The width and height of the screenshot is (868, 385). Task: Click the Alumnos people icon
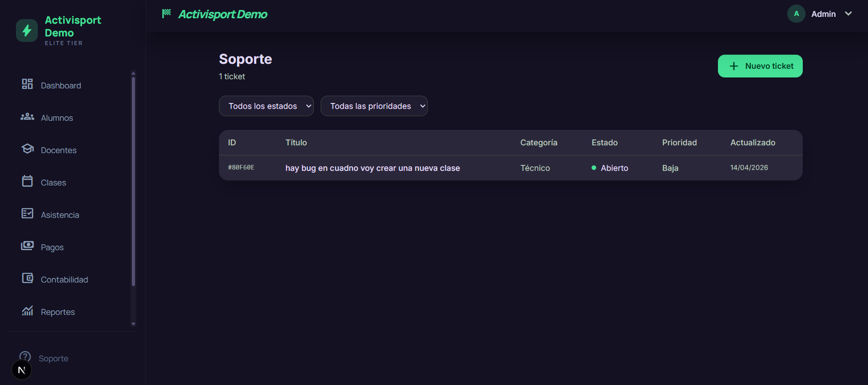[x=27, y=117]
